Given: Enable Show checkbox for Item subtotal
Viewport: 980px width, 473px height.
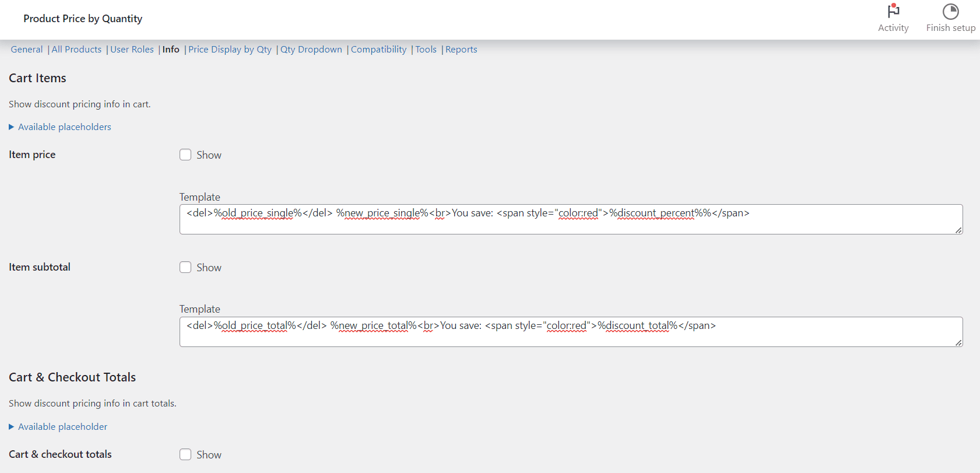Looking at the screenshot, I should 185,267.
